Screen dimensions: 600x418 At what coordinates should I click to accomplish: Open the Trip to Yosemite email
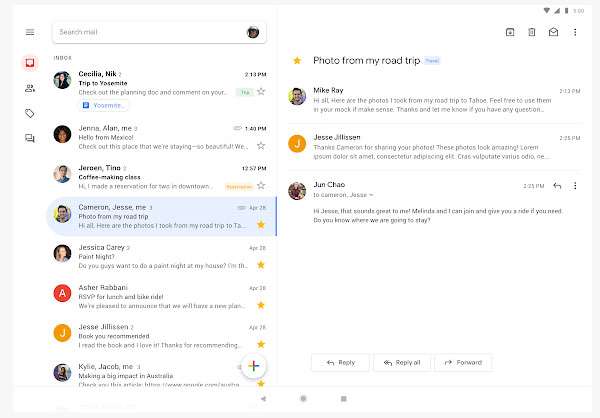coord(160,91)
